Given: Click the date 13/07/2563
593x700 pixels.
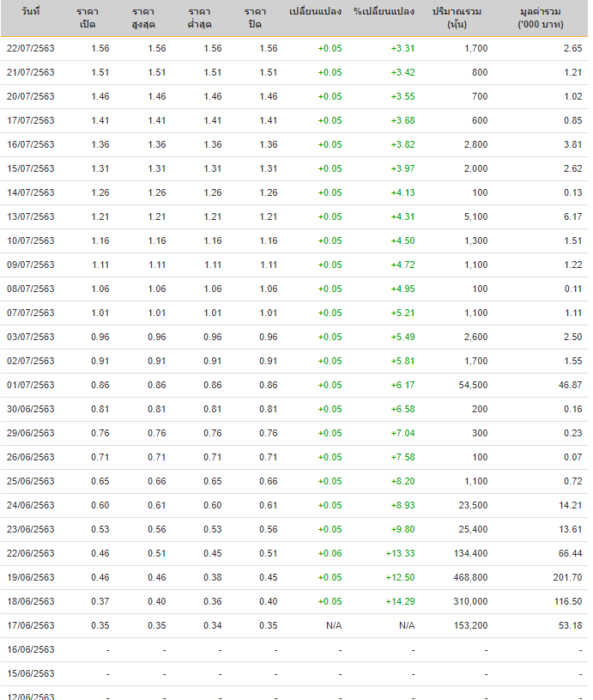Looking at the screenshot, I should point(30,217).
